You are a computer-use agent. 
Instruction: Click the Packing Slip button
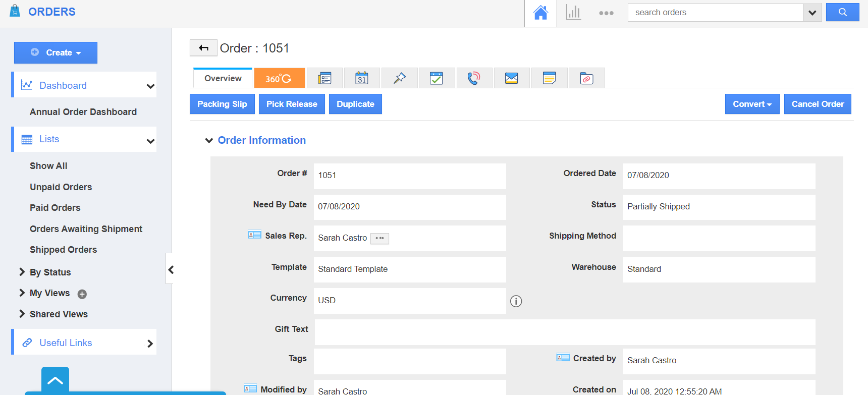pos(222,104)
